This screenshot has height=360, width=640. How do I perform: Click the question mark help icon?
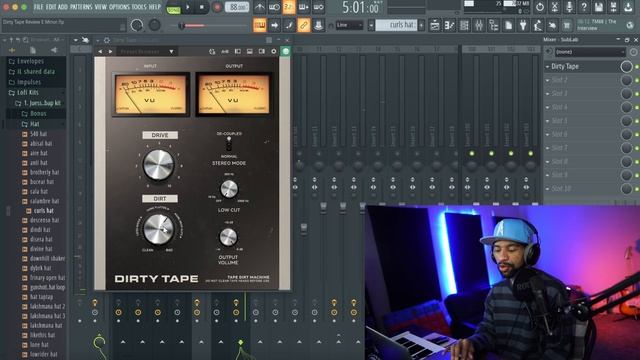coord(584,7)
